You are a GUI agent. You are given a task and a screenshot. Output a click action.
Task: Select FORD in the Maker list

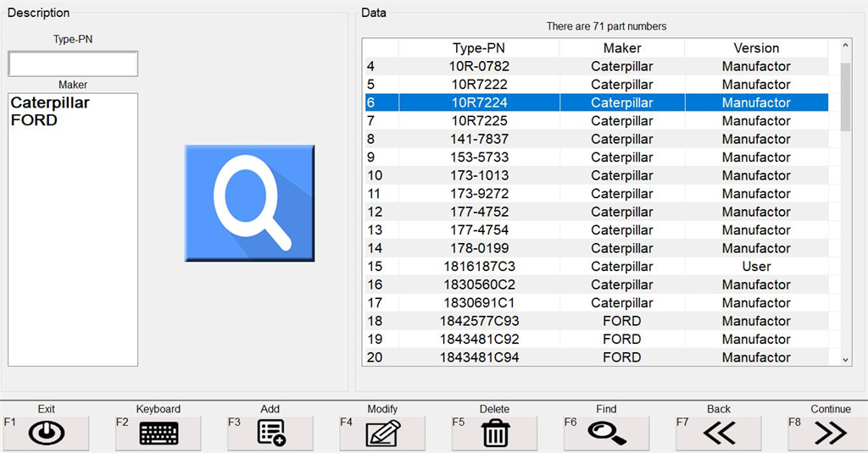34,120
